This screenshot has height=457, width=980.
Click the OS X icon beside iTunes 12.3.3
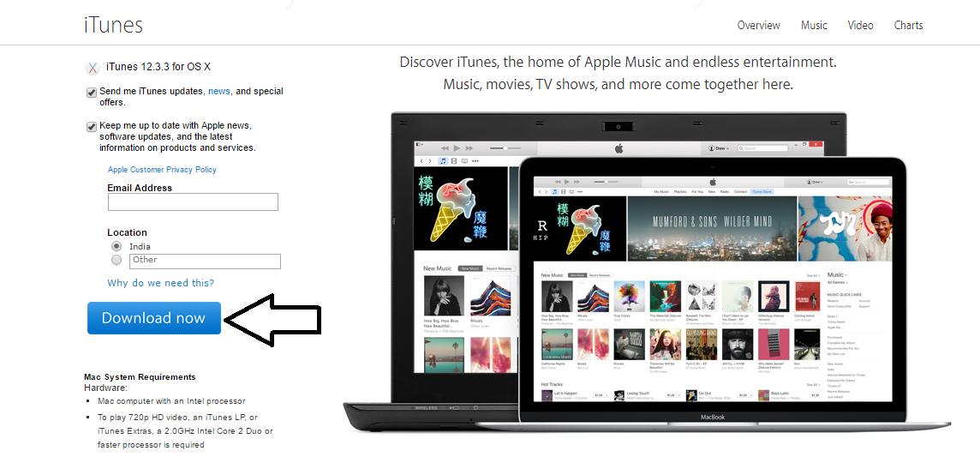[93, 68]
